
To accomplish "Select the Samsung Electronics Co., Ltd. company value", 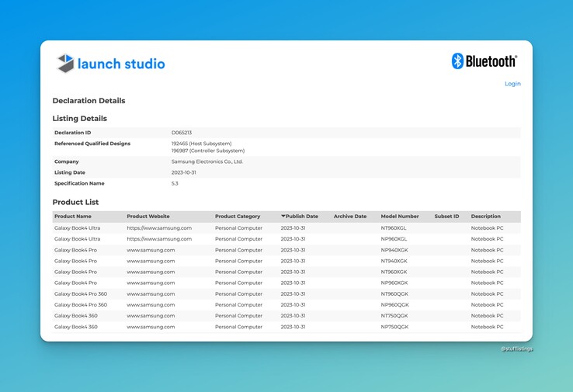I will 207,161.
